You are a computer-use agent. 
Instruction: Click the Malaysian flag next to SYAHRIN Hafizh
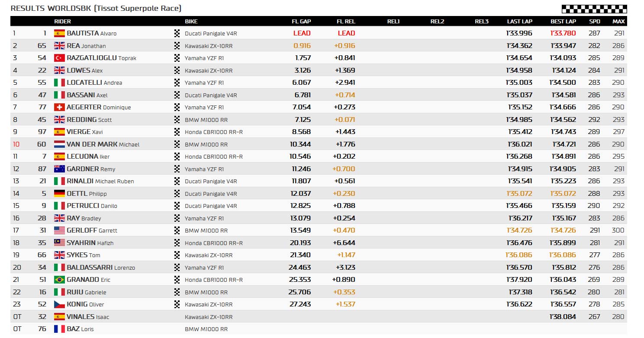(59, 243)
